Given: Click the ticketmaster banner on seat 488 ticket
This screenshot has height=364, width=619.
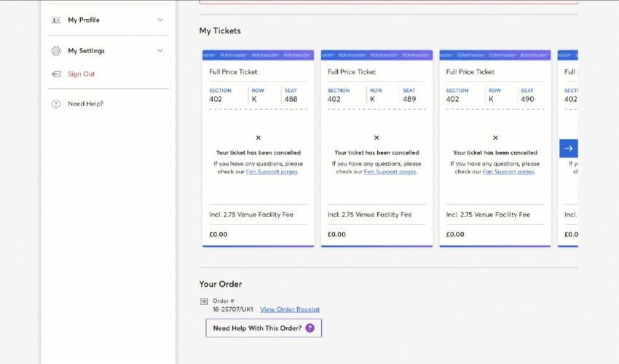Looking at the screenshot, I should click(x=259, y=55).
